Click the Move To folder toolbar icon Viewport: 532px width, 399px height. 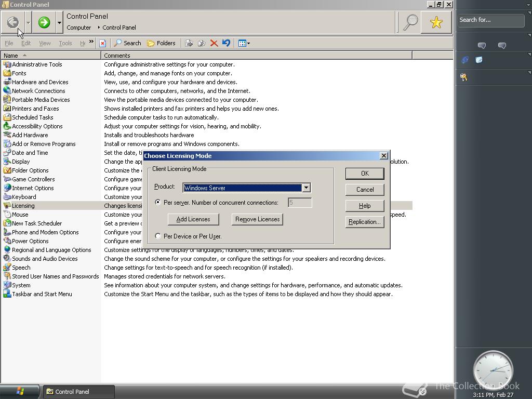[189, 43]
